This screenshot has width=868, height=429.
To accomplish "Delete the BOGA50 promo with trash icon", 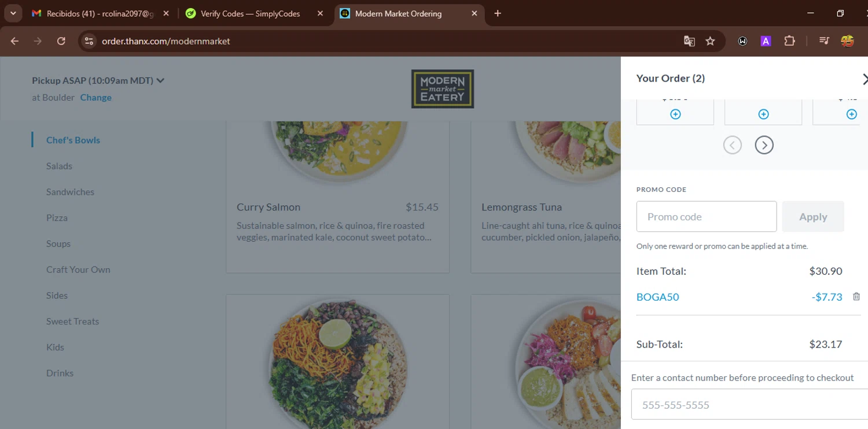I will [x=856, y=297].
